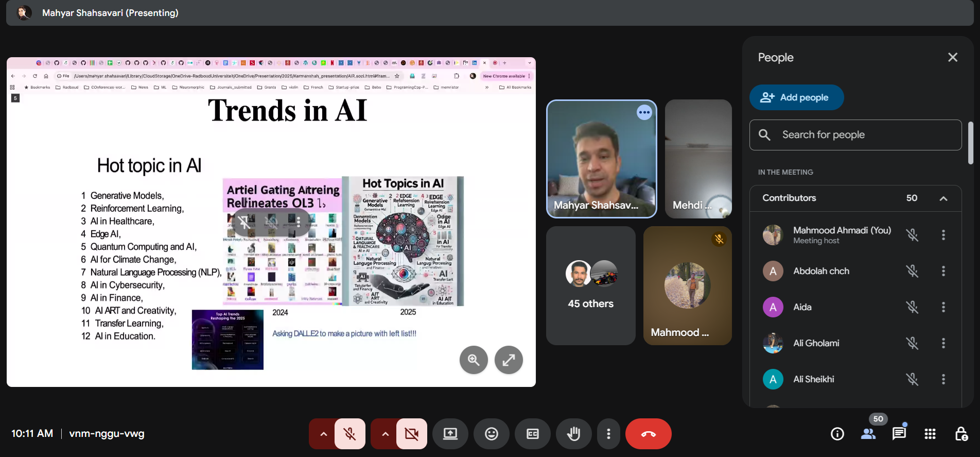Open more options menu in call toolbar
Image resolution: width=980 pixels, height=457 pixels.
click(x=608, y=434)
